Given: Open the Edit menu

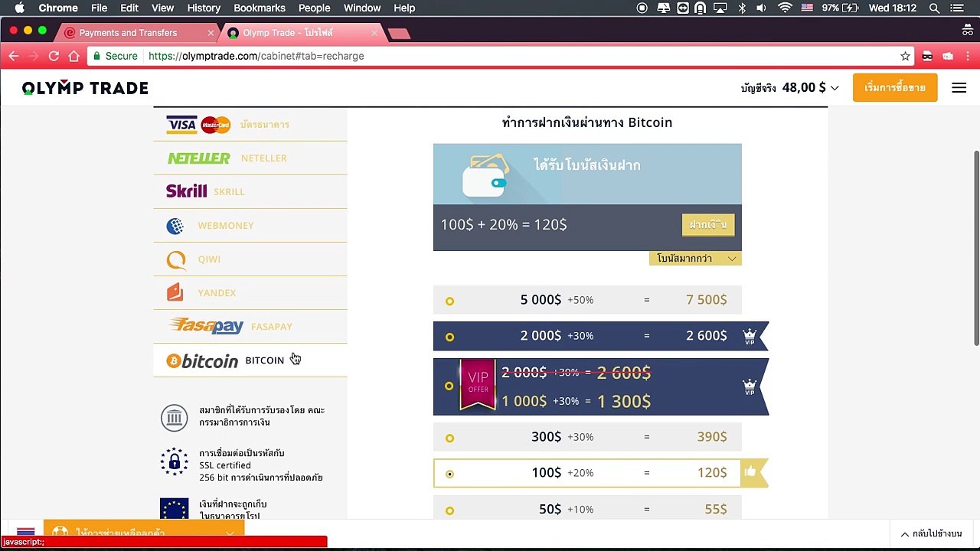Looking at the screenshot, I should pyautogui.click(x=129, y=8).
